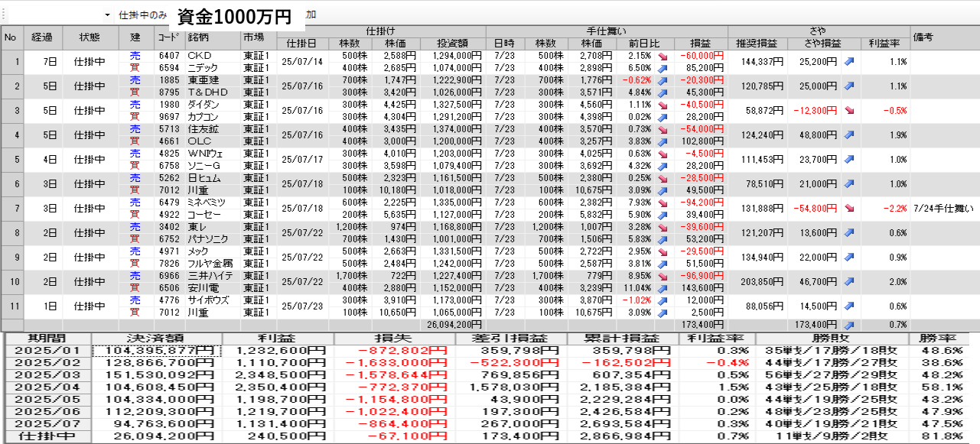This screenshot has height=444, width=980.
Task: Select the 仕掛中のみ filter in toolbar
Action: (x=143, y=15)
